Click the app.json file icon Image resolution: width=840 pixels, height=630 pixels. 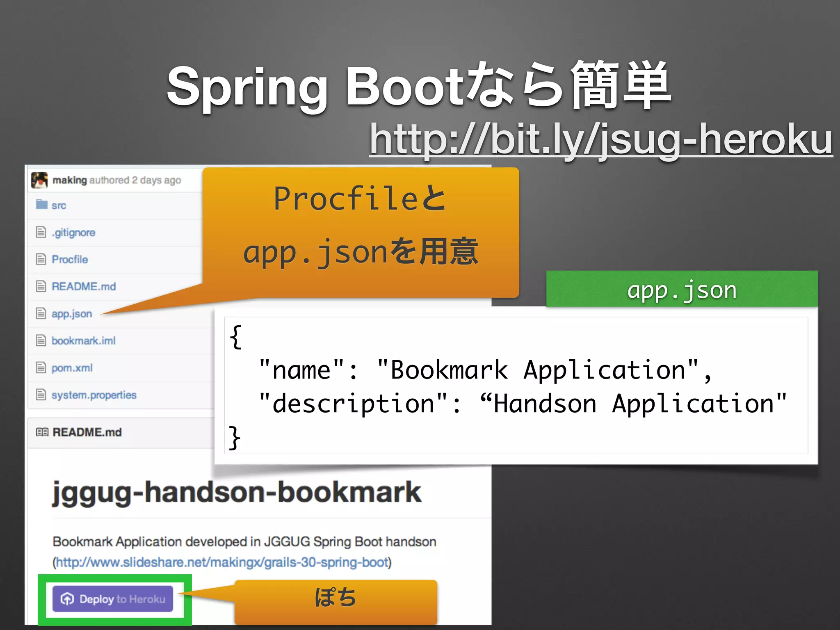coord(41,313)
